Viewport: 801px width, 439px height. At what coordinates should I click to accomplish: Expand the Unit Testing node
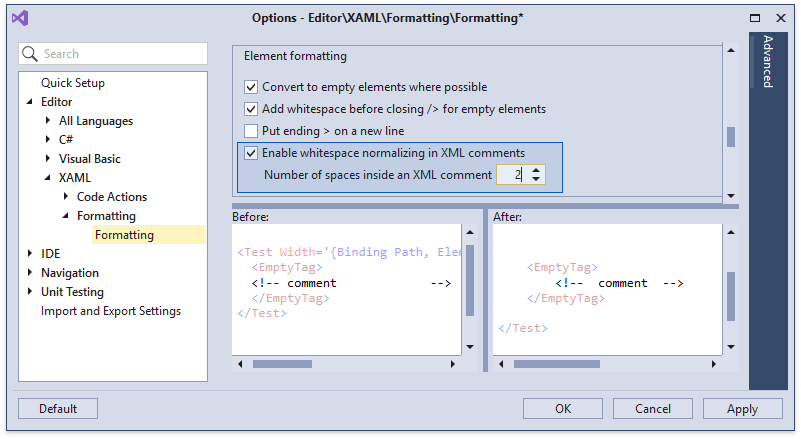[x=30, y=292]
